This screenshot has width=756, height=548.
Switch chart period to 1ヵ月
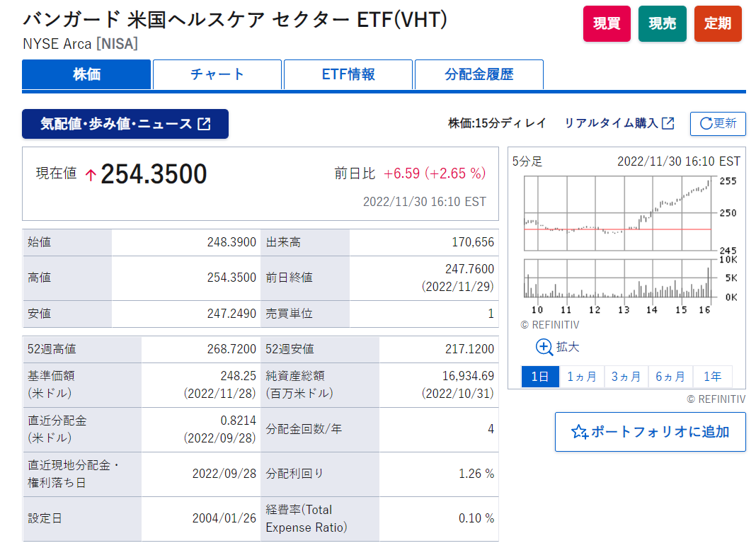[x=582, y=376]
